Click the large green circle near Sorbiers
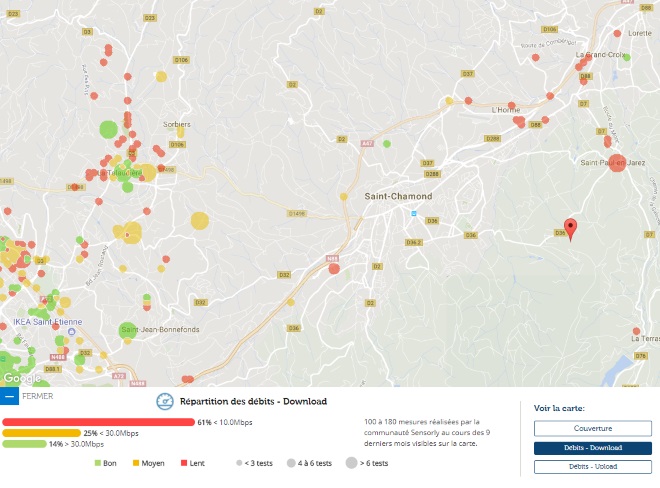 pos(108,129)
